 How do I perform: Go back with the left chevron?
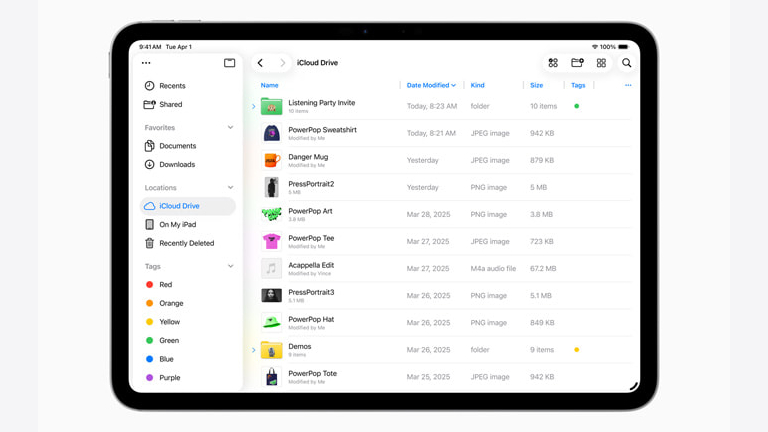point(260,63)
